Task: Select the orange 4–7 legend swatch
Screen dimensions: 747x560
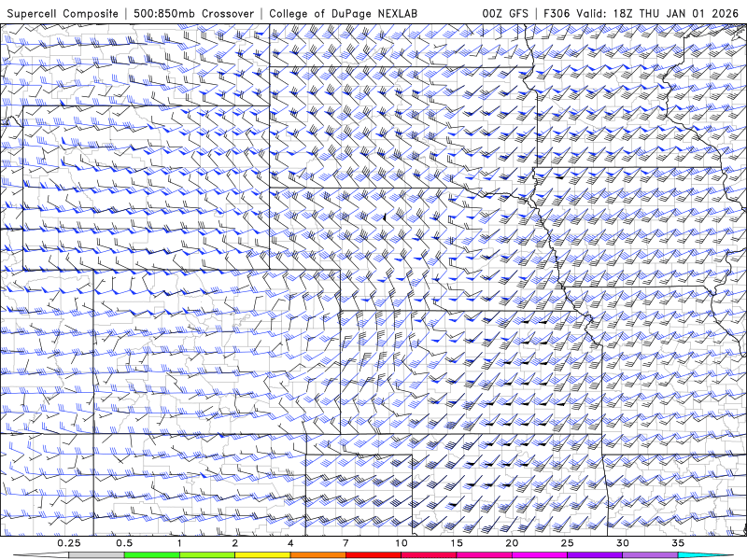Action: pyautogui.click(x=317, y=555)
